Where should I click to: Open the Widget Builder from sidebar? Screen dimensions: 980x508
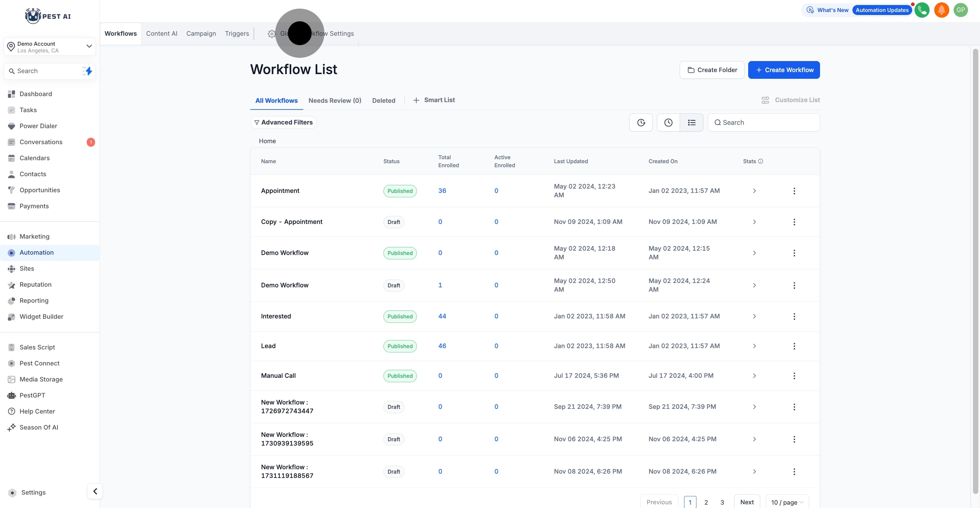tap(41, 316)
